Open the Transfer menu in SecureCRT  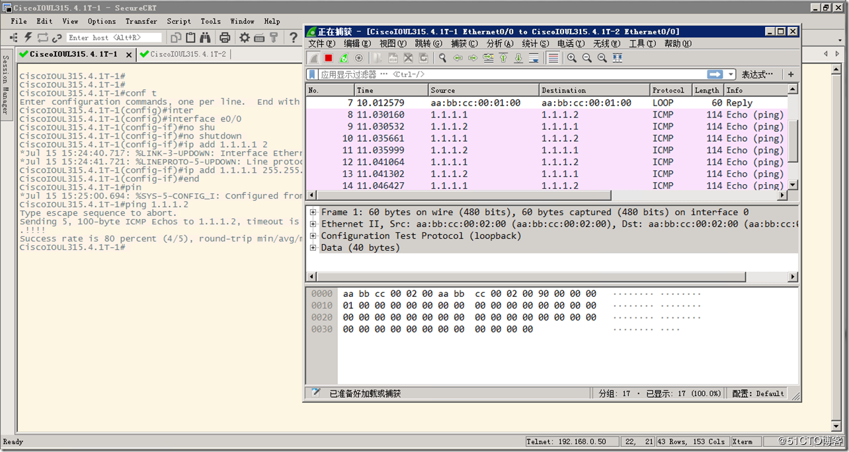[x=141, y=21]
